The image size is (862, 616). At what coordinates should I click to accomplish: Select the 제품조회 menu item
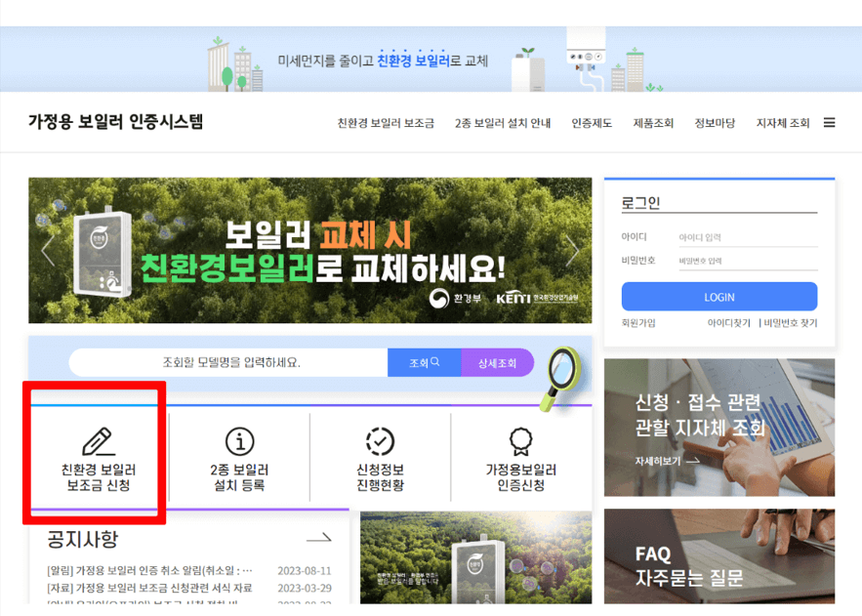click(x=652, y=122)
